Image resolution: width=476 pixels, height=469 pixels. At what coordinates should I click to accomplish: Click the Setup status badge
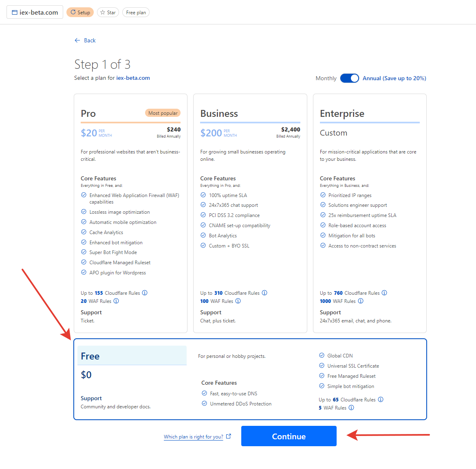80,12
